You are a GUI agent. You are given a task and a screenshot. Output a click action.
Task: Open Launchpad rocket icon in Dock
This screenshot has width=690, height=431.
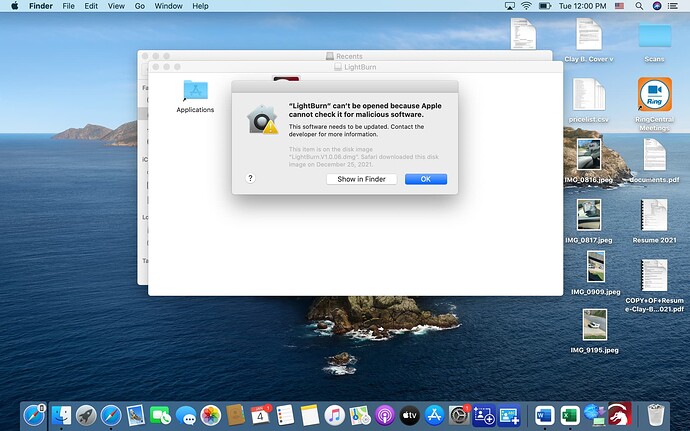[x=86, y=415]
